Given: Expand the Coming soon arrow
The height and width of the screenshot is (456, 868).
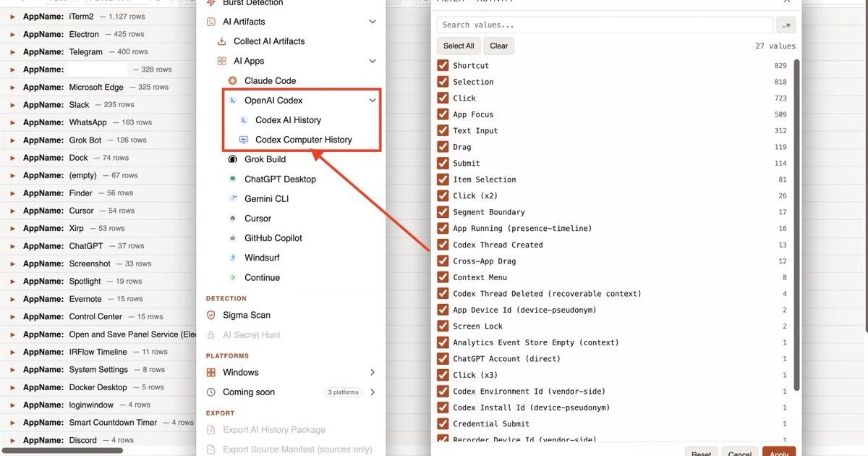Looking at the screenshot, I should click(x=373, y=392).
